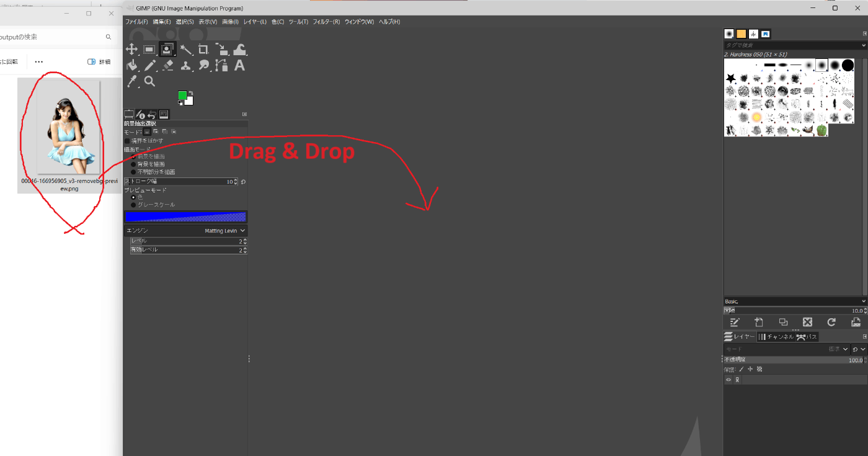868x456 pixels.
Task: Choose intersect with selection mode icon
Action: [x=174, y=132]
